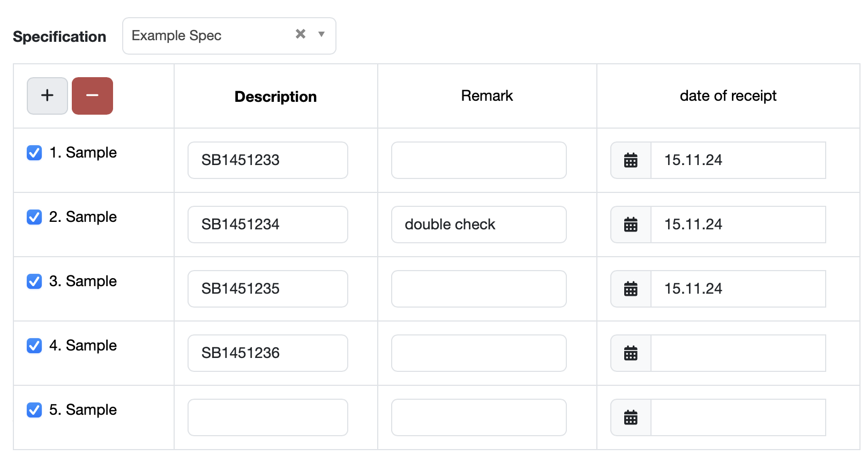The height and width of the screenshot is (463, 868).
Task: Open the Example Spec combo box
Action: [x=209, y=36]
